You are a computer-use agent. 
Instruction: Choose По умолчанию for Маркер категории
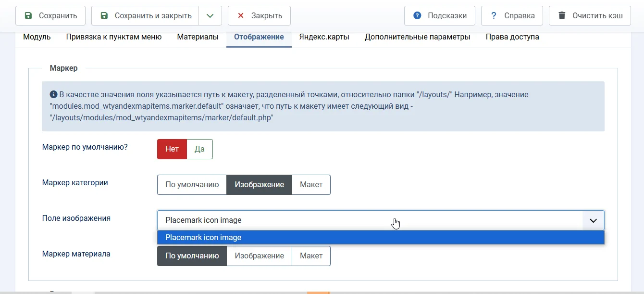[192, 185]
